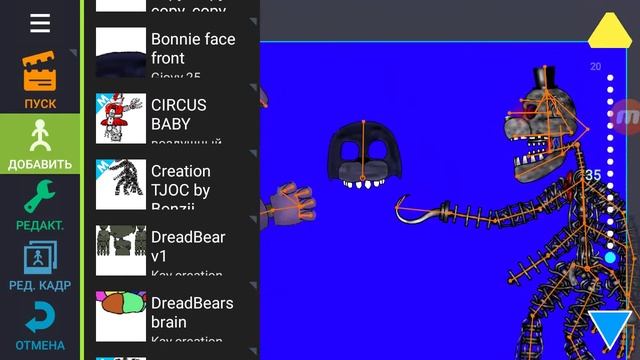Click the Bonnie face front title
Viewport: 640px width, 360px height.
[x=193, y=49]
